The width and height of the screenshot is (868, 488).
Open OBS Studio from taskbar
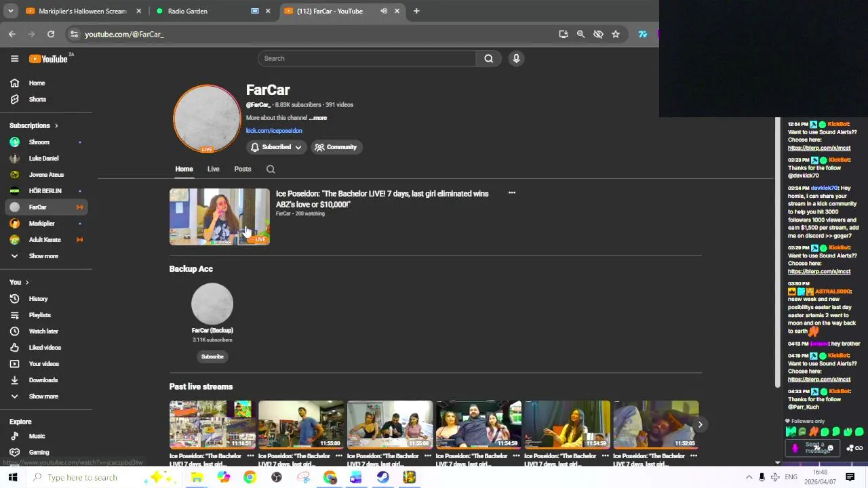[x=277, y=478]
